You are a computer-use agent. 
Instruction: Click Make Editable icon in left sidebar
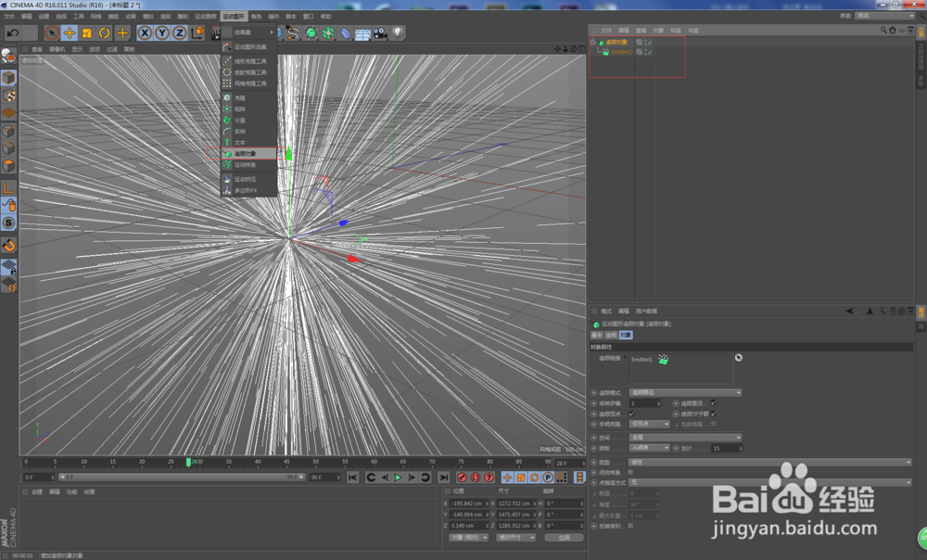8,57
